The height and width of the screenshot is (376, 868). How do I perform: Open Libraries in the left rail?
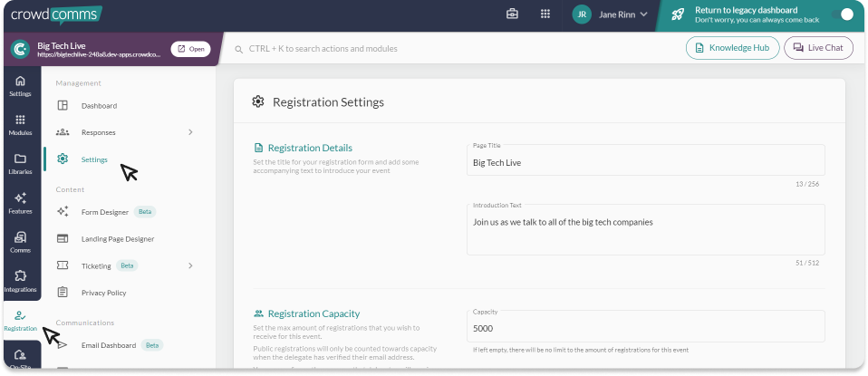point(20,163)
